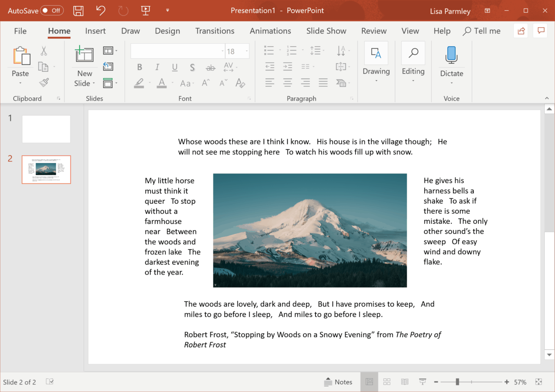Open spell check status icon
The height and width of the screenshot is (392, 555).
tap(50, 382)
